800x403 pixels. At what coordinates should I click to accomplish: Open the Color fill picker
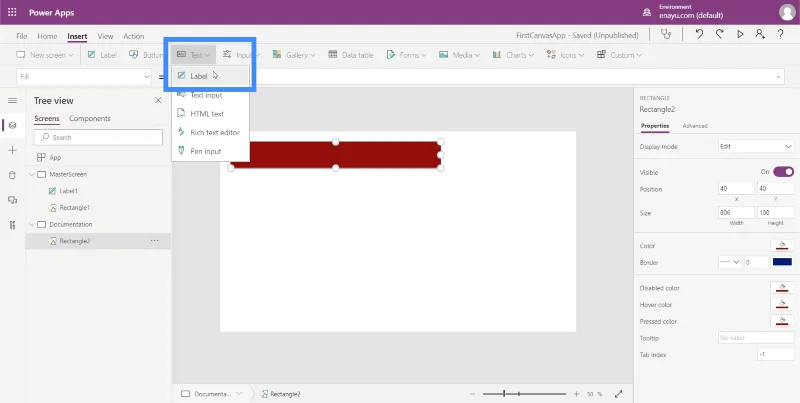coord(782,246)
